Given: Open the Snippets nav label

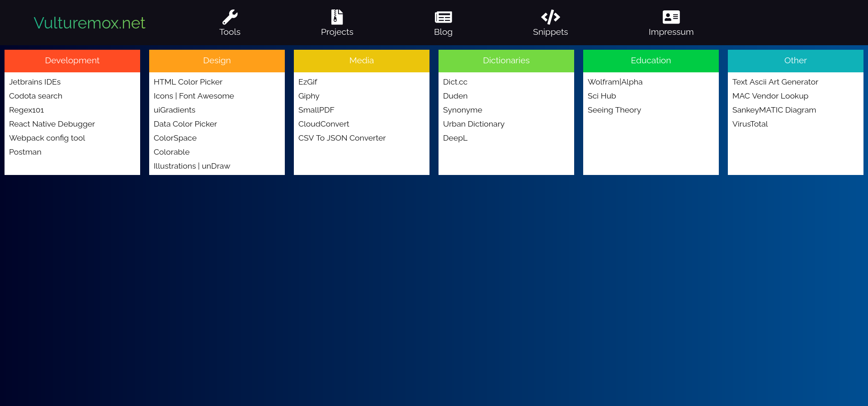Looking at the screenshot, I should [550, 32].
